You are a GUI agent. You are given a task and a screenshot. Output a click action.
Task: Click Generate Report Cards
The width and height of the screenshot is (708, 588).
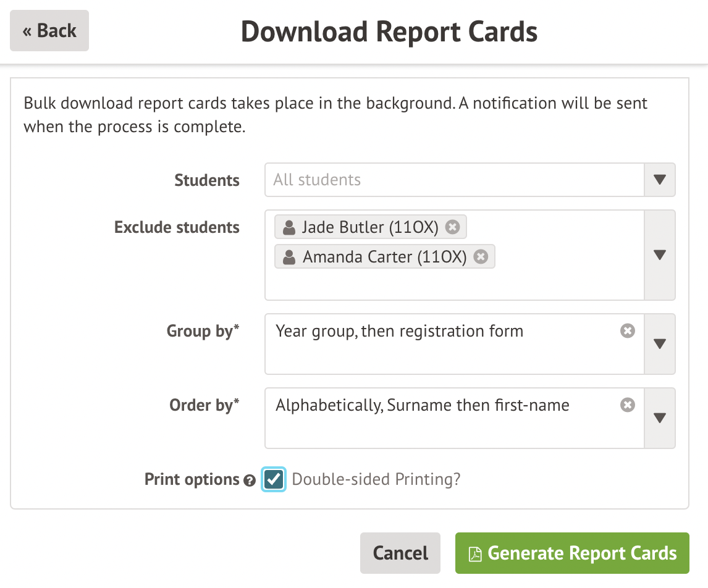(571, 553)
